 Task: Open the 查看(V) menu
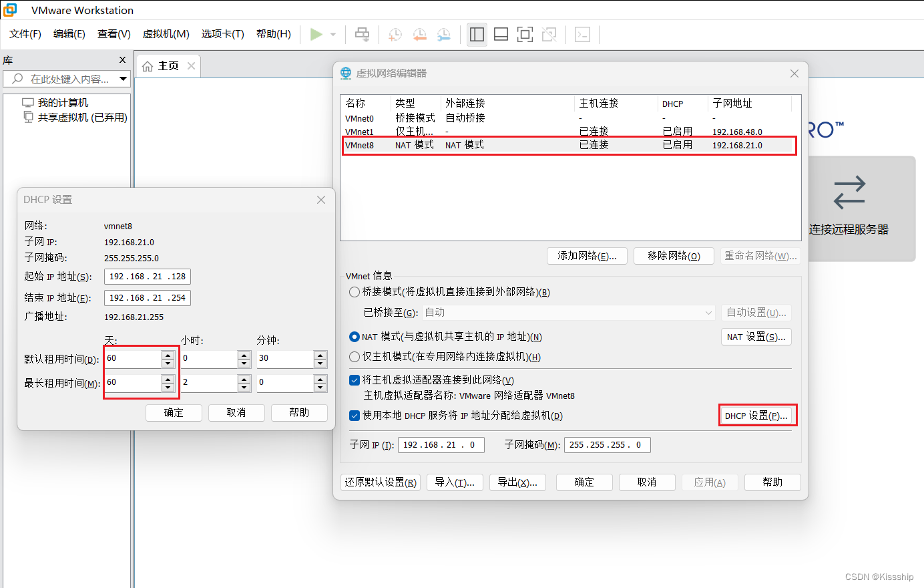pos(114,34)
